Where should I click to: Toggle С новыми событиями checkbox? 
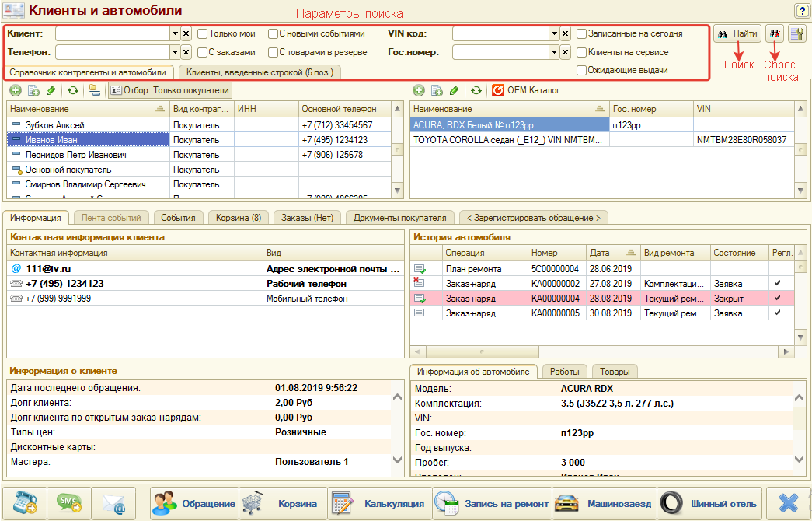tap(273, 33)
